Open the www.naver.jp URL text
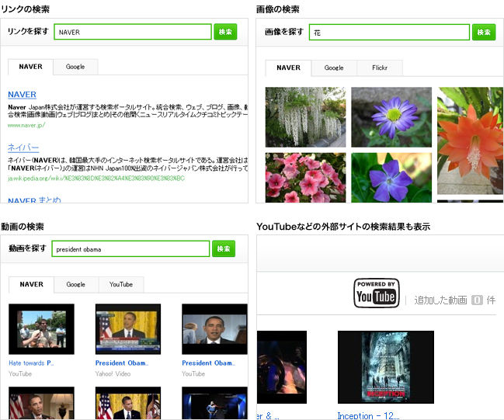The height and width of the screenshot is (420, 504). click(x=26, y=125)
